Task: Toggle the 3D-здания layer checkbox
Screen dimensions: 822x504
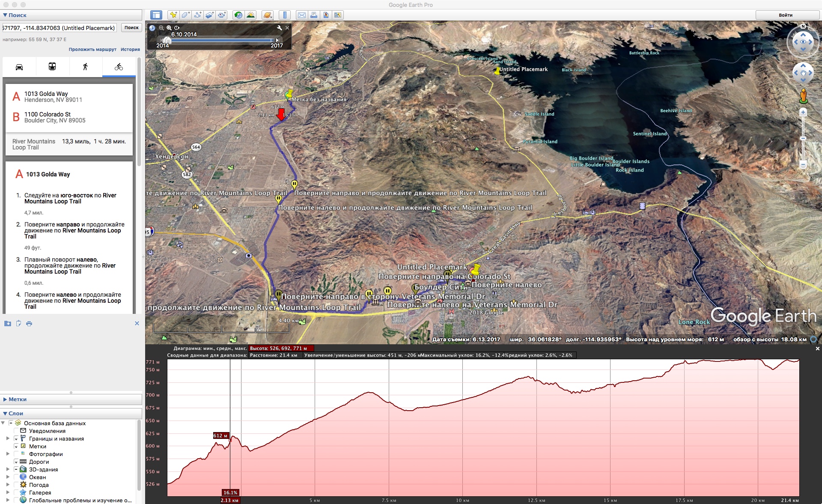Action: tap(16, 469)
